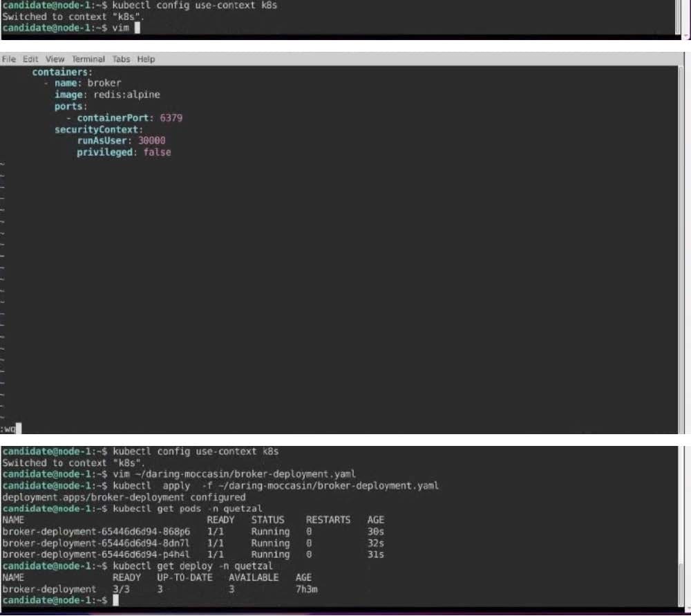Open the View menu

(x=55, y=59)
